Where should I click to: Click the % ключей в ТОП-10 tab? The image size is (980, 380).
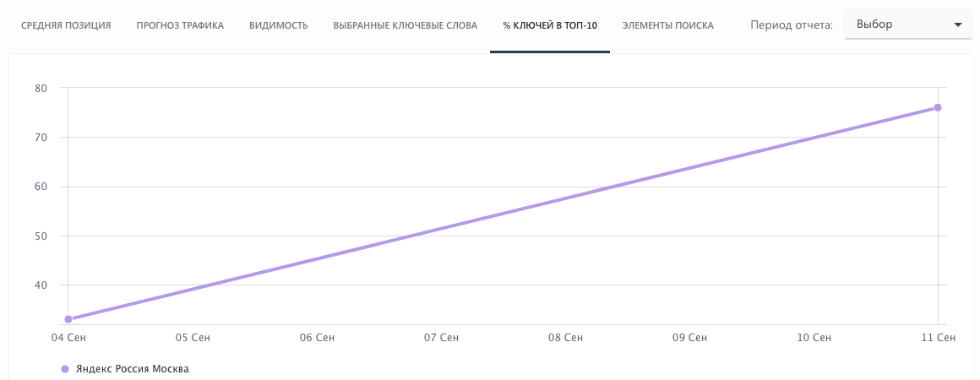click(x=550, y=25)
